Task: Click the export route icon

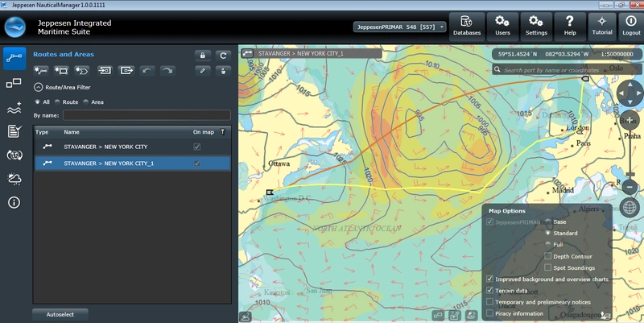Action: pyautogui.click(x=126, y=71)
